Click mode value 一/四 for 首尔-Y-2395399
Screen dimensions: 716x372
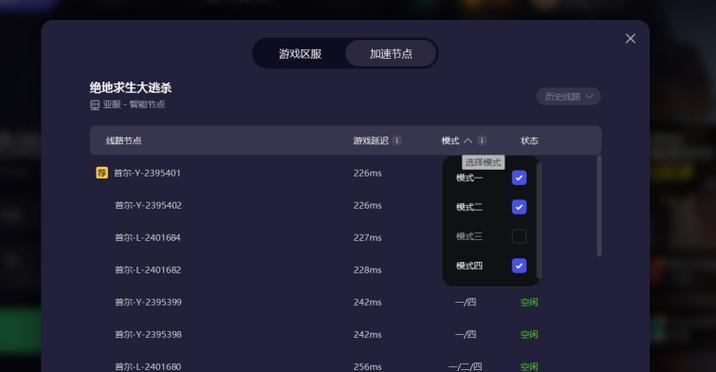click(465, 302)
